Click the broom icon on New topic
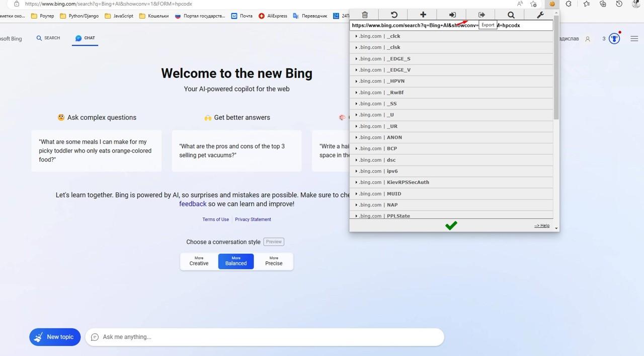Viewport: 644px width, 356px height. [38, 337]
